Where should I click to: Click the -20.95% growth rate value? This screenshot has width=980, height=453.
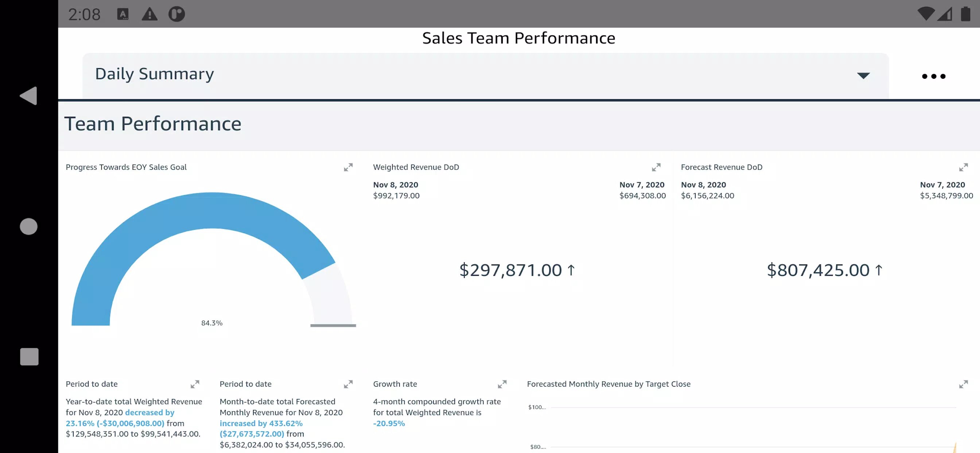coord(389,423)
